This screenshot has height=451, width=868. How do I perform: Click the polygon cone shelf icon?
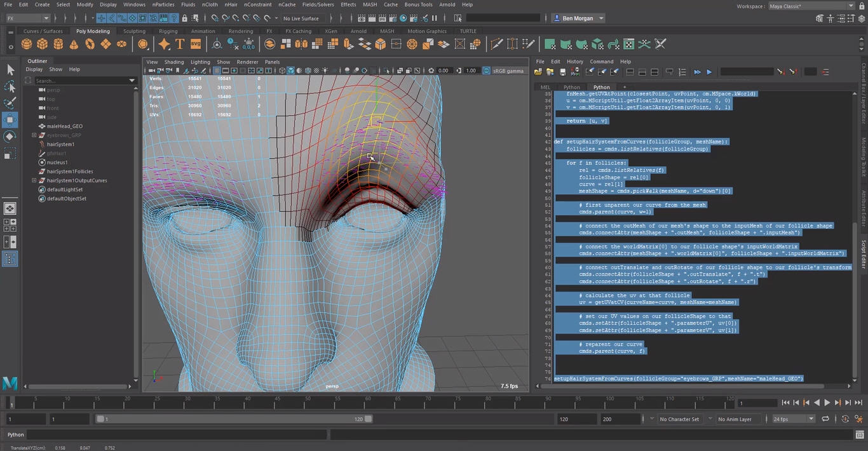point(74,44)
